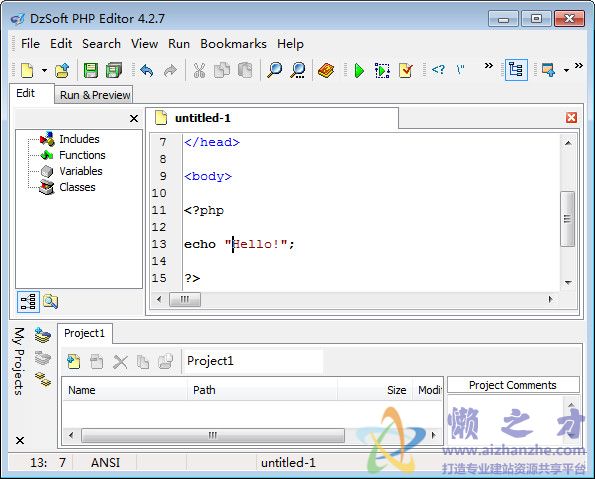Save the file with green floppy icon
Screen dimensions: 595x479
click(x=91, y=70)
